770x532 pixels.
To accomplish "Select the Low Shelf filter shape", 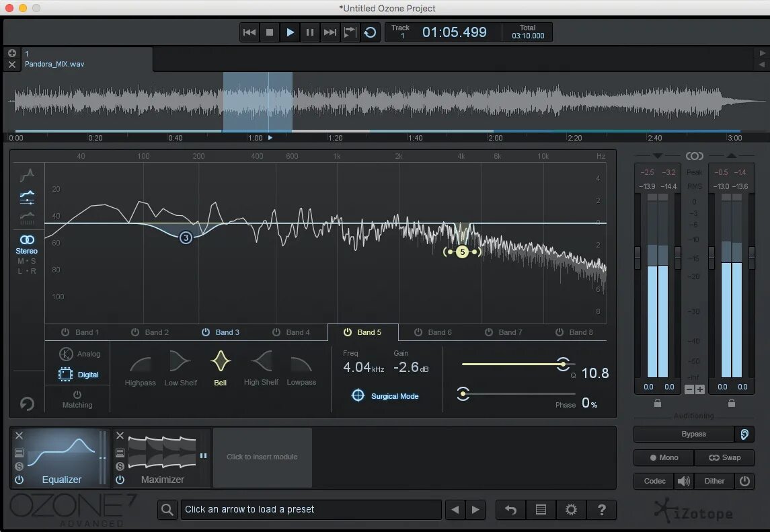I will pyautogui.click(x=180, y=369).
